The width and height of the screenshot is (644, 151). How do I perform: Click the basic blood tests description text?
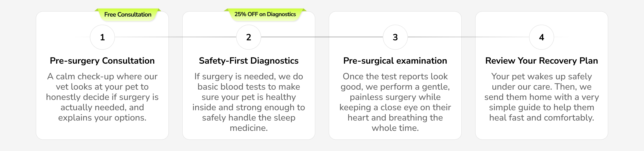click(248, 102)
